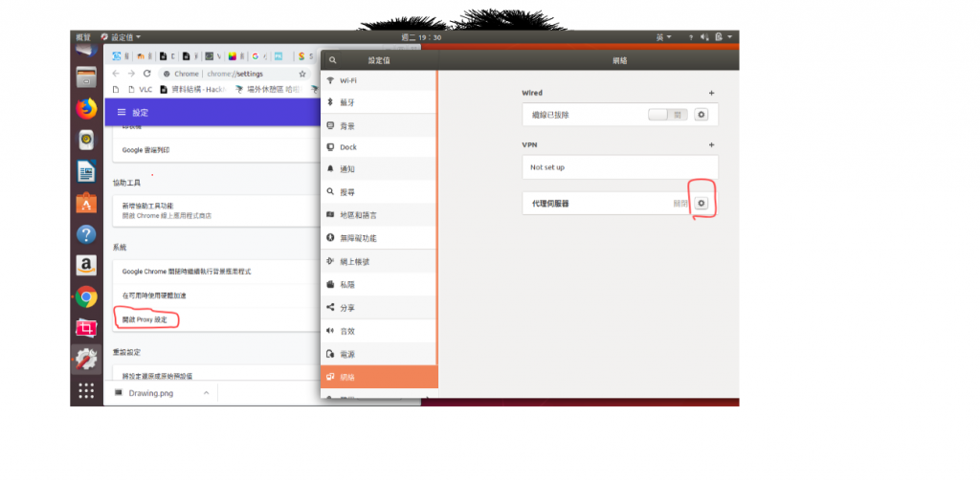Go back in the Chrome window
The image size is (980, 481).
(116, 73)
